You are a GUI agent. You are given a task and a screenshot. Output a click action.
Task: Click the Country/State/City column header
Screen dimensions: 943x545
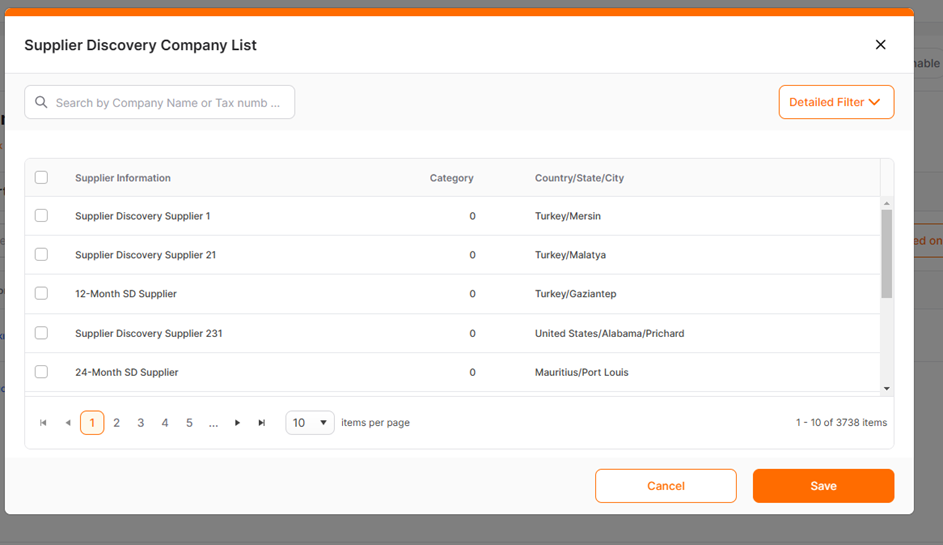579,178
